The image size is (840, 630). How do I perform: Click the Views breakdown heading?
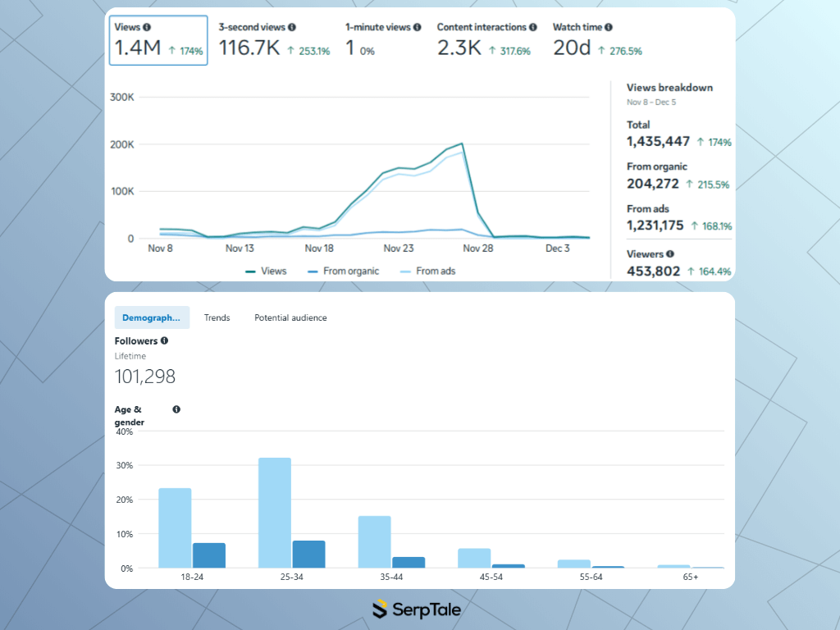point(669,88)
